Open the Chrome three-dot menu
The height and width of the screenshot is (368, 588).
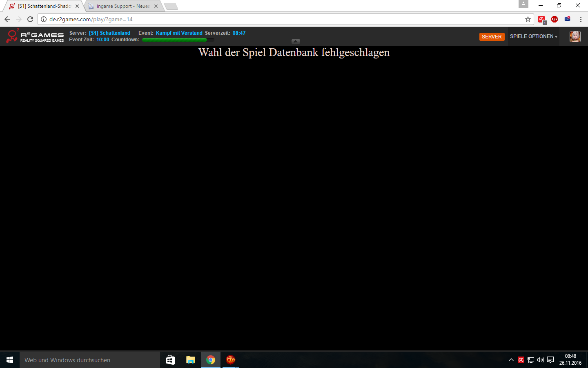pyautogui.click(x=581, y=19)
